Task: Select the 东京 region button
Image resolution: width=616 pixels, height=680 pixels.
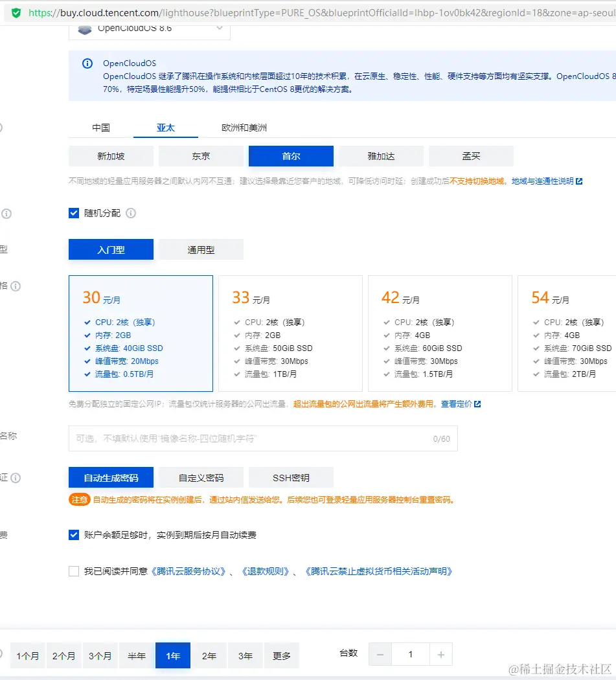Action: pyautogui.click(x=201, y=156)
